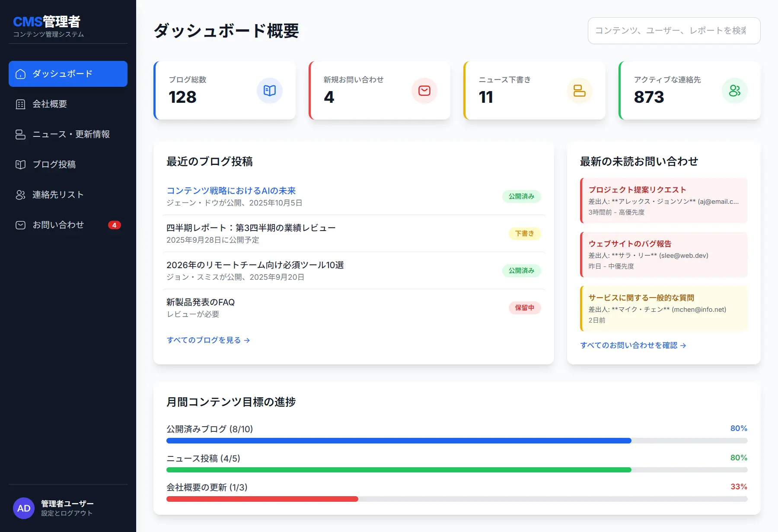The width and height of the screenshot is (778, 532).
Task: Open the ウェブサイトのバグ報告 inquiry
Action: point(663,254)
